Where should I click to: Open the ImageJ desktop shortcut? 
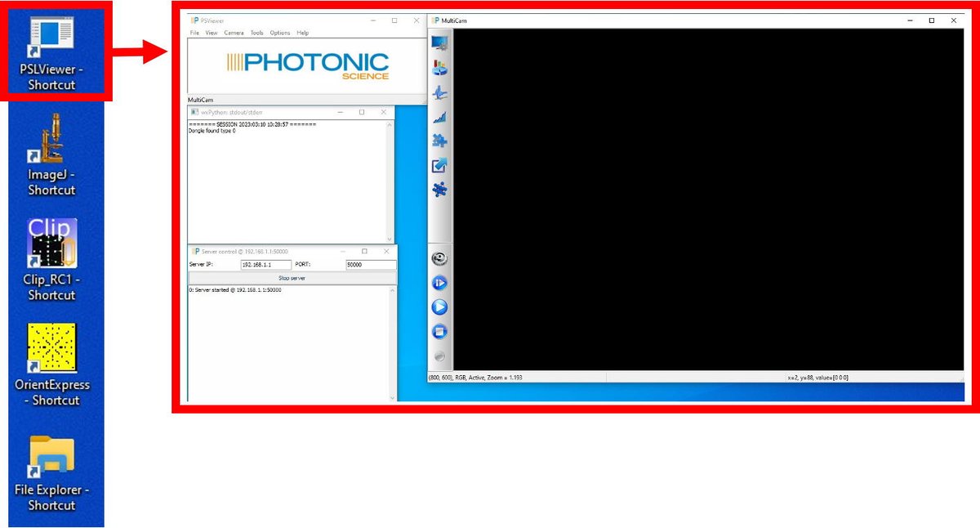point(51,154)
